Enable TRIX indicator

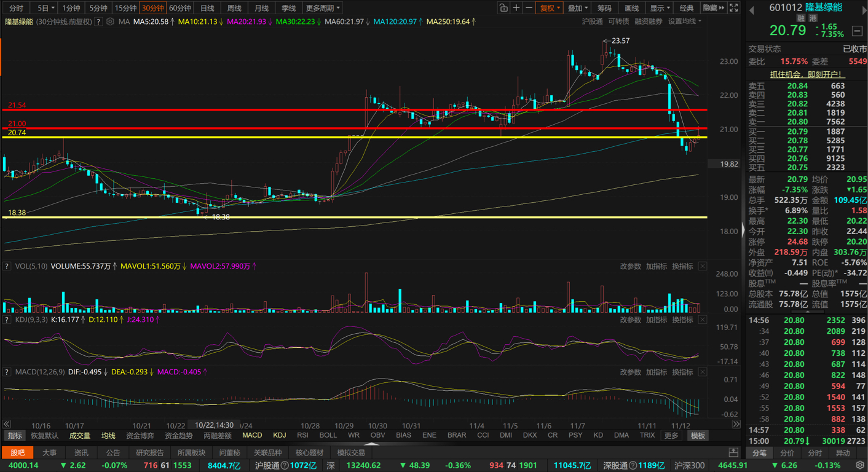(x=647, y=435)
